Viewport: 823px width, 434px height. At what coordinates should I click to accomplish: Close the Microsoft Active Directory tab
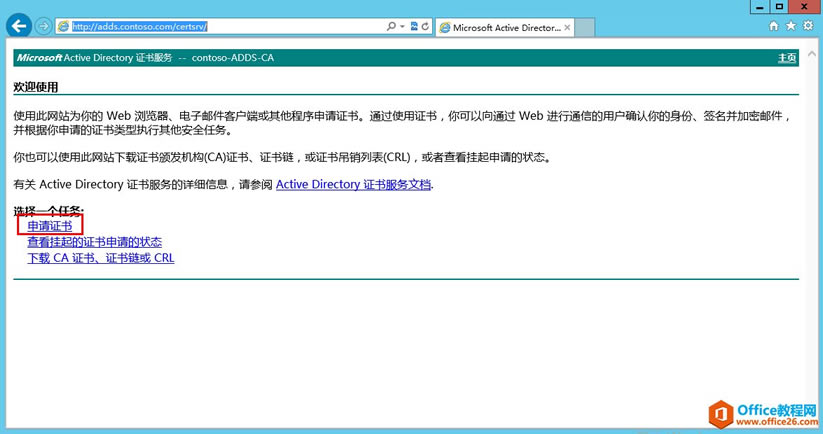567,27
